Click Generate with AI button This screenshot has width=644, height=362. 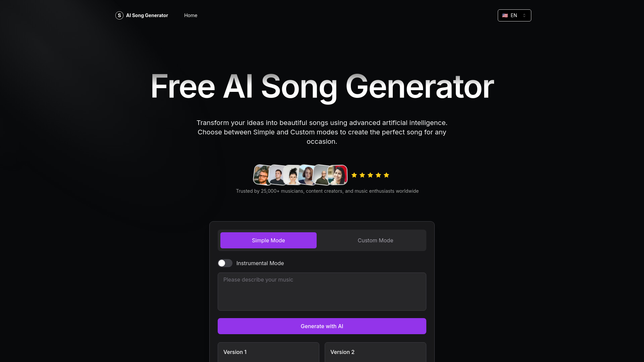pos(322,326)
